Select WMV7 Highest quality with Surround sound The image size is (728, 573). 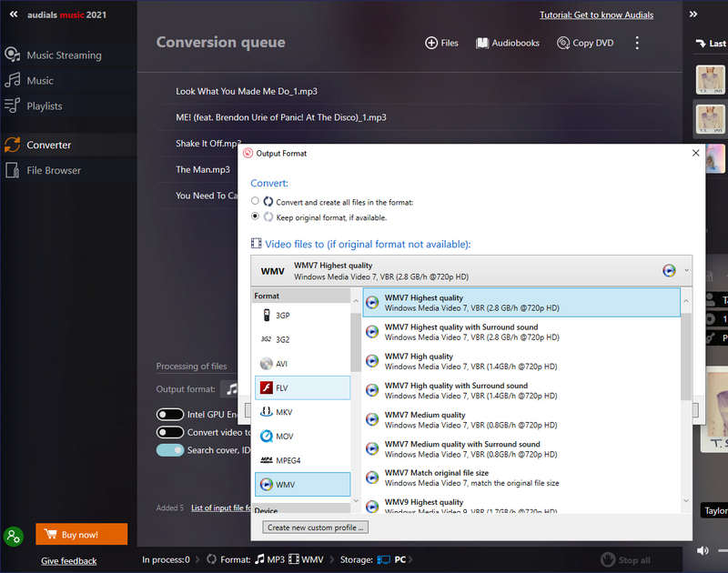(521, 332)
